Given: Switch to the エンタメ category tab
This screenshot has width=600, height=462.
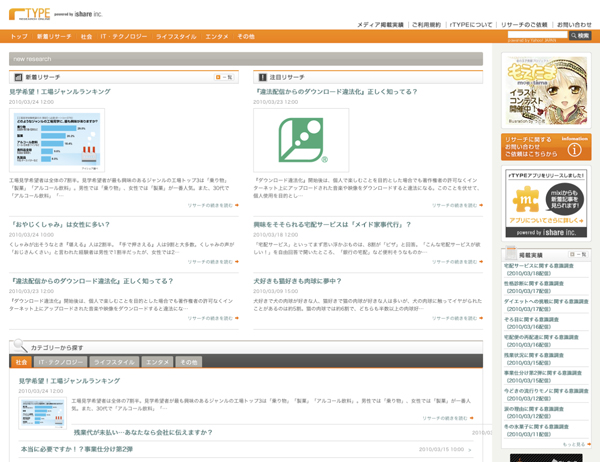Looking at the screenshot, I should [x=157, y=362].
